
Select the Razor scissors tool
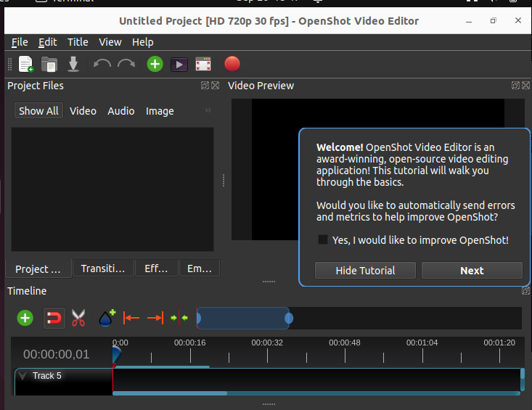(78, 318)
